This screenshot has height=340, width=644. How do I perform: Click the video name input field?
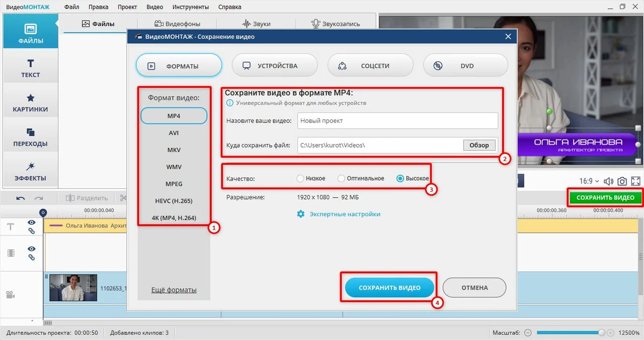click(x=397, y=121)
